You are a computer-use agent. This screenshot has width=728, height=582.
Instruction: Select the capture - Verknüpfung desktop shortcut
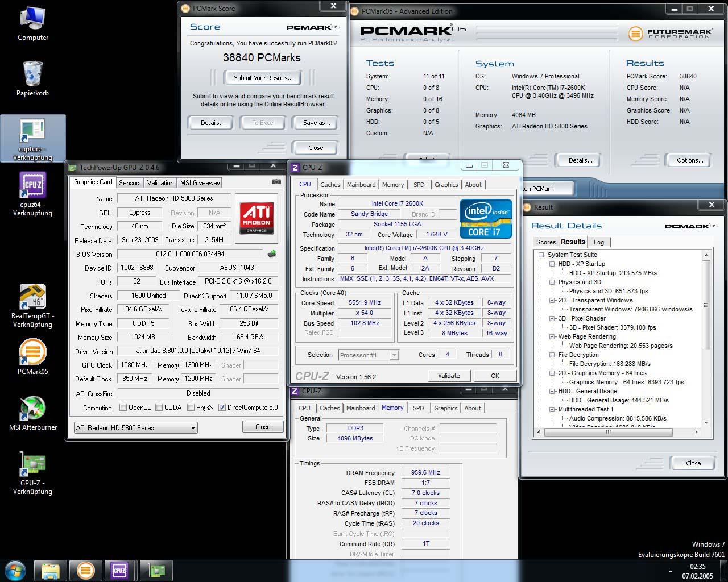(x=33, y=139)
